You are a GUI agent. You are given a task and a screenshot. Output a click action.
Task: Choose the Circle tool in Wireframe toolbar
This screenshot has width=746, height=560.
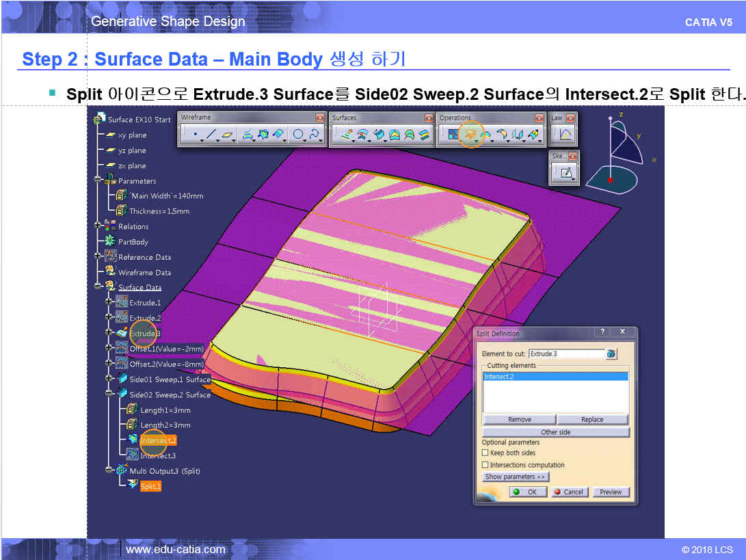(298, 135)
